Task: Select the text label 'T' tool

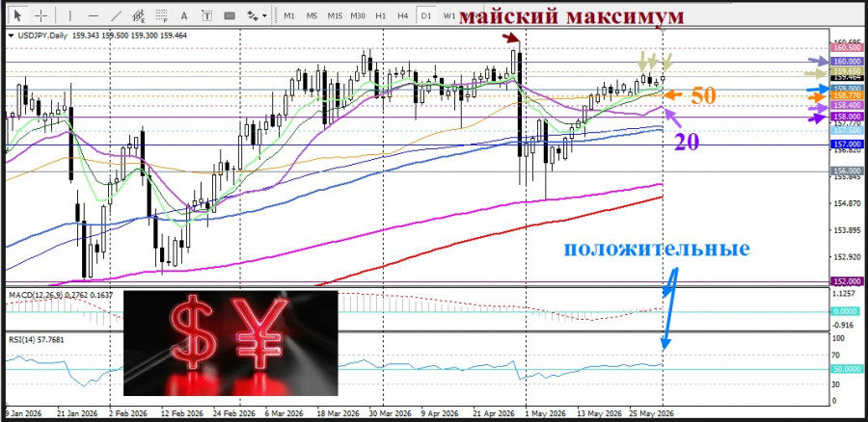Action: click(207, 15)
